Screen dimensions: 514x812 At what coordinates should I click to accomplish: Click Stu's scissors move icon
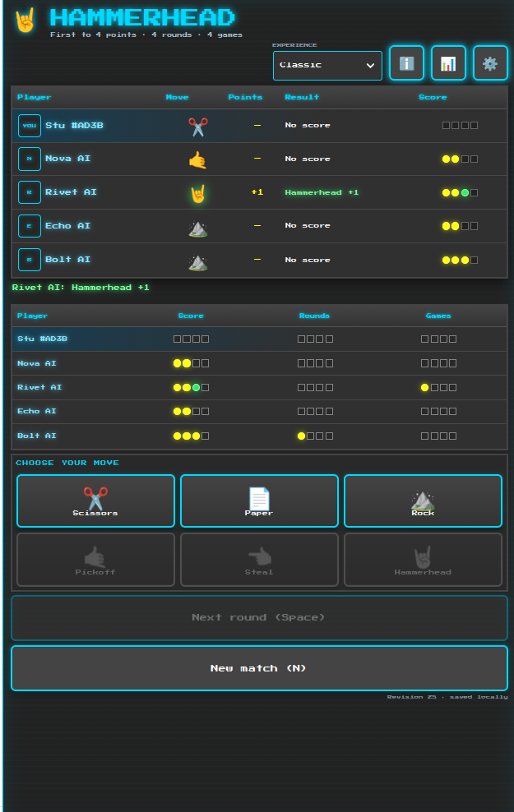(x=198, y=127)
